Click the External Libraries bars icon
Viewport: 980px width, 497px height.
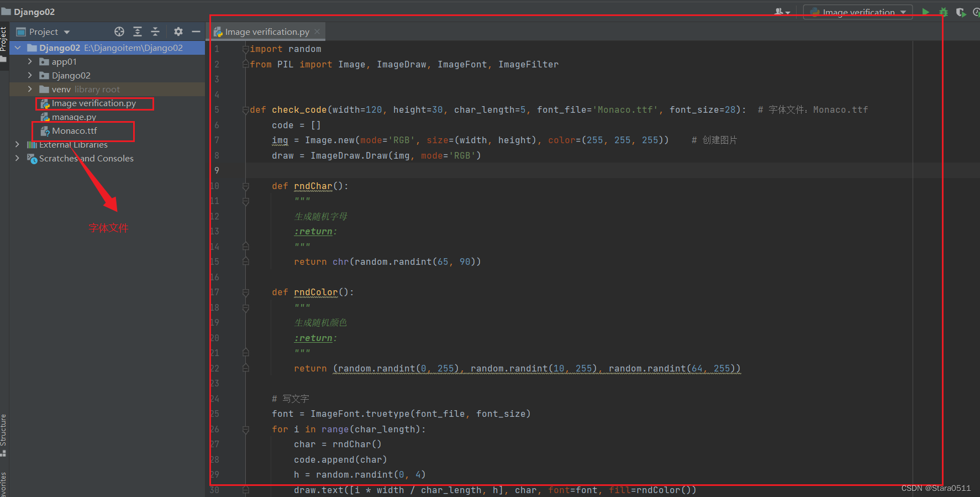32,144
